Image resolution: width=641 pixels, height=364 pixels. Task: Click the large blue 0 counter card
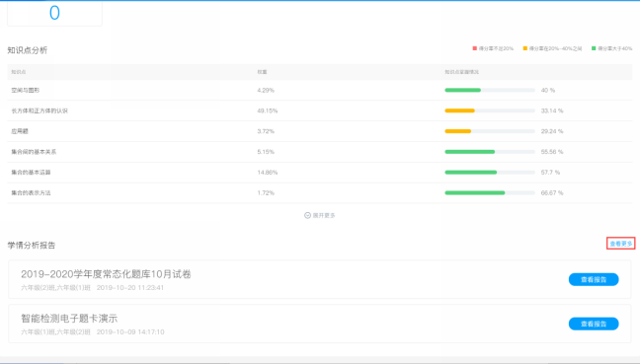click(54, 13)
